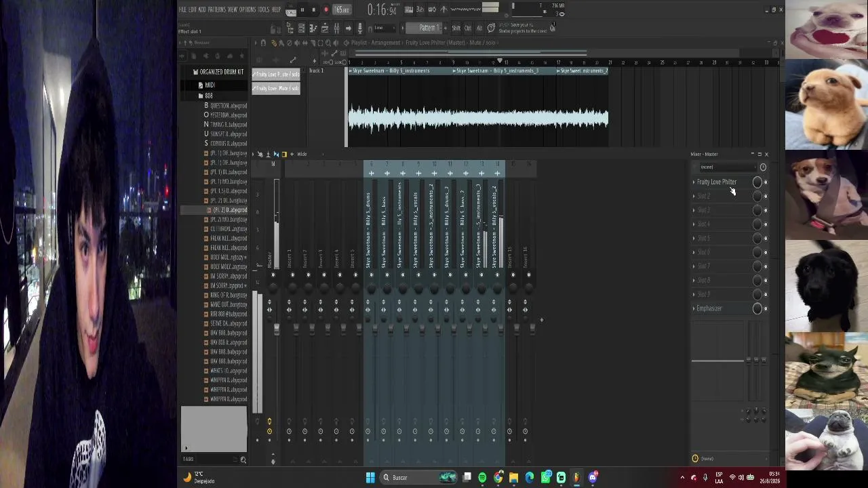868x488 pixels.
Task: Toggle Slot 7 enable switch
Action: pyautogui.click(x=766, y=266)
